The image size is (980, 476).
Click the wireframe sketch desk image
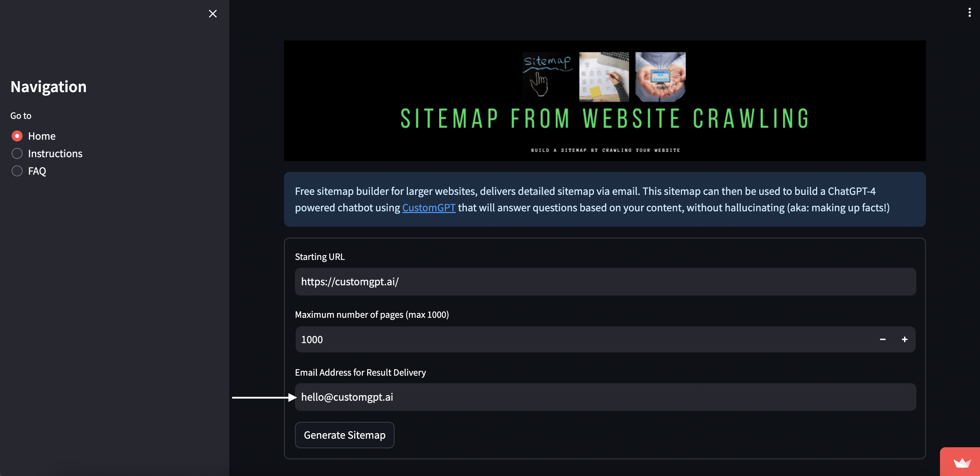click(604, 77)
